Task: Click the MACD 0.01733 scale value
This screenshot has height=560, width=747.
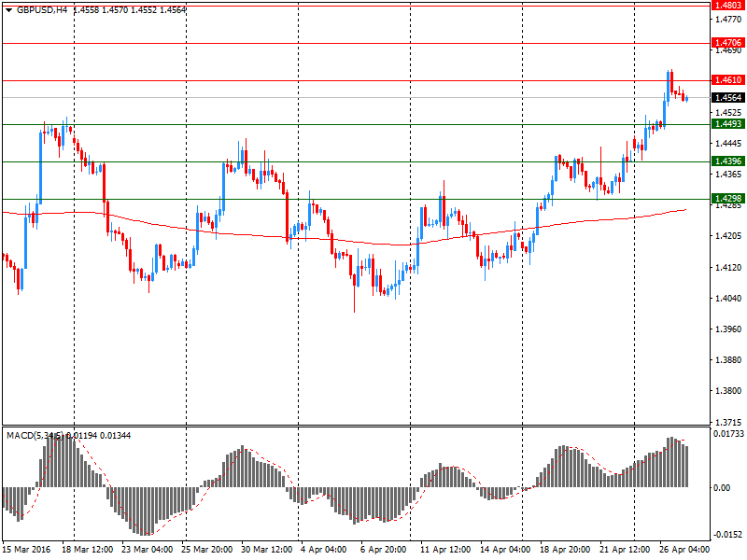Action: (728, 434)
